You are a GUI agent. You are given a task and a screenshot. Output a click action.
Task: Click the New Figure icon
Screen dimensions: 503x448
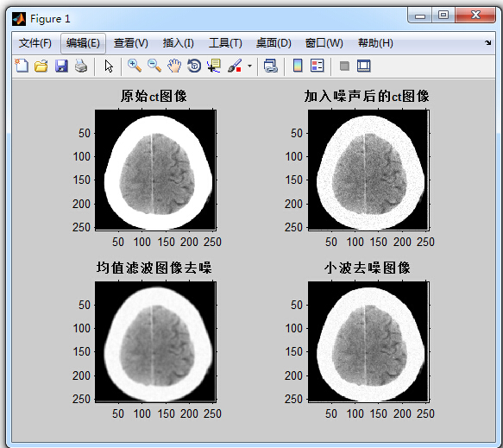click(x=22, y=66)
